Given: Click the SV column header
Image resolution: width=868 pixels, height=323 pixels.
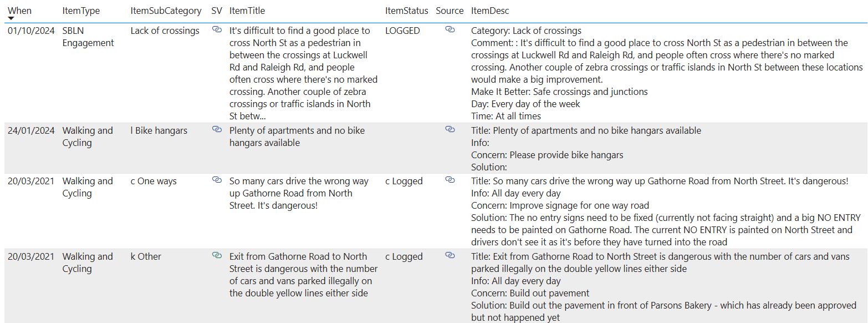Looking at the screenshot, I should [217, 11].
